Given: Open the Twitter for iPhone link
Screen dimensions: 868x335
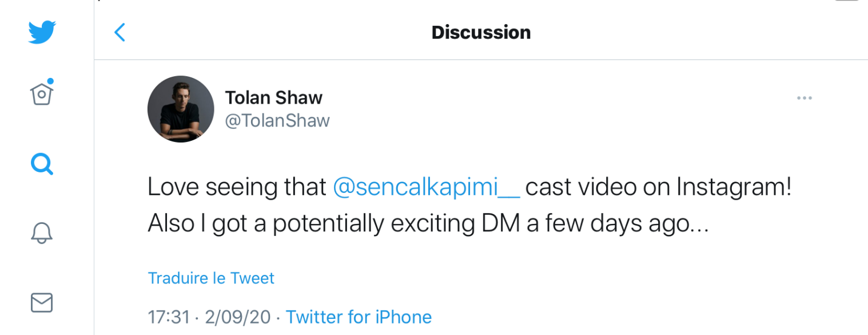Looking at the screenshot, I should tap(359, 317).
